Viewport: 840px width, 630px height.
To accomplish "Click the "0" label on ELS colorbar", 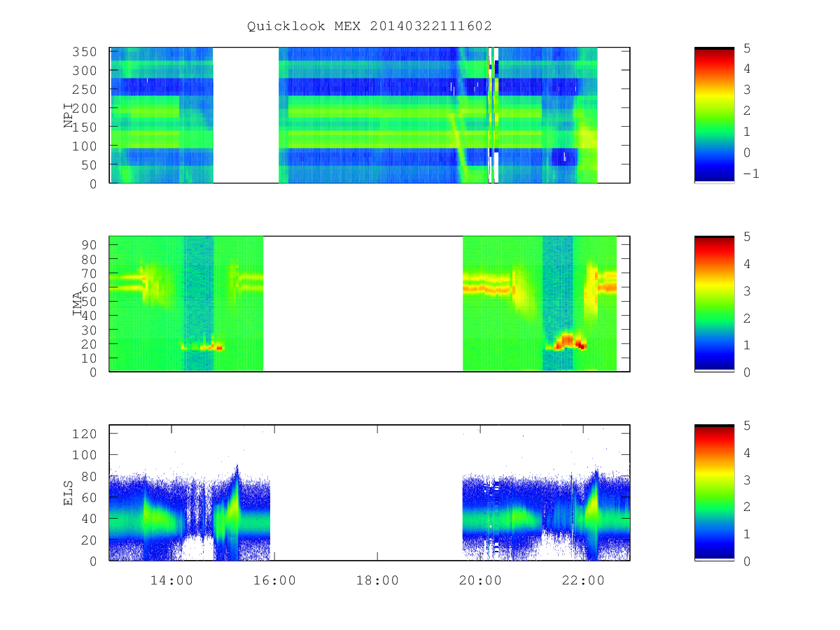I will click(745, 561).
